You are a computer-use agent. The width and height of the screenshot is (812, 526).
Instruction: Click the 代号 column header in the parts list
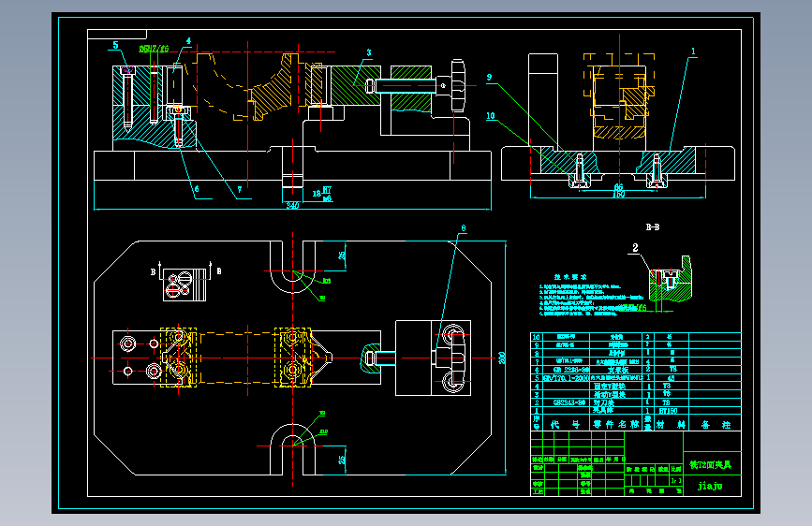coord(565,425)
